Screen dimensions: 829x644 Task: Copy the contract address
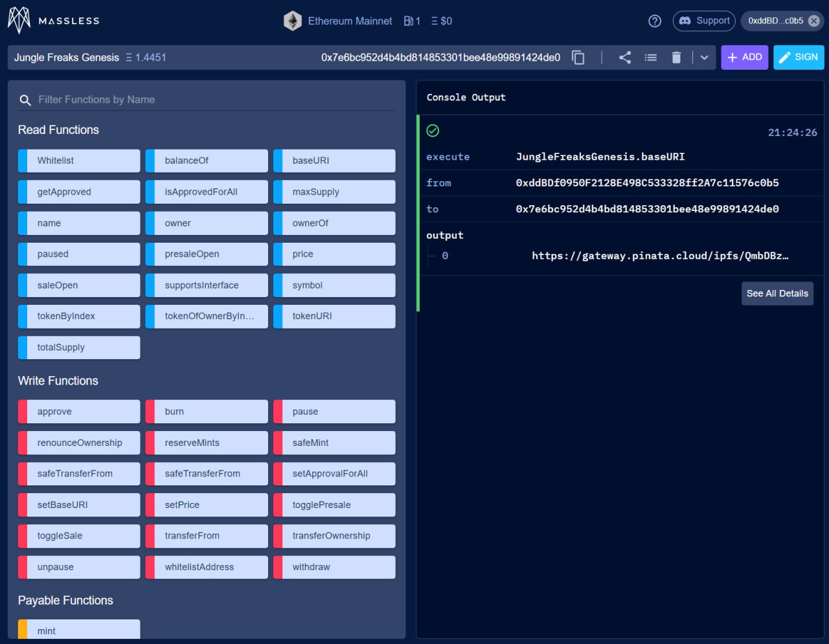[x=578, y=58]
